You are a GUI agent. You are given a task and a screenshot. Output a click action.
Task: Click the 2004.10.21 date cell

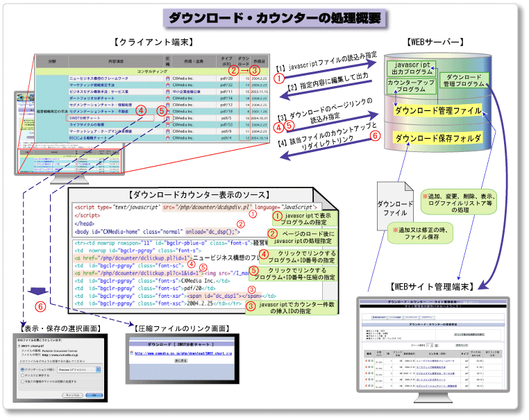pyautogui.click(x=259, y=118)
